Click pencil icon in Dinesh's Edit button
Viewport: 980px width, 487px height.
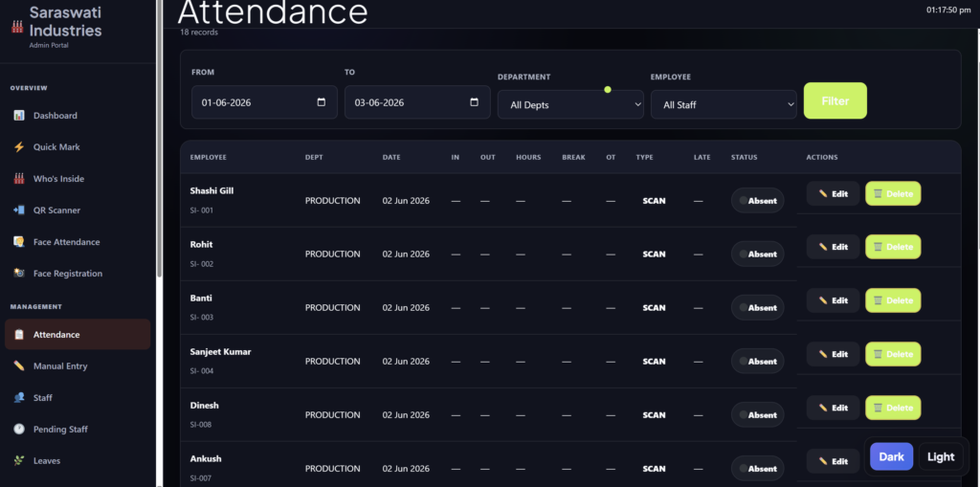[823, 409]
